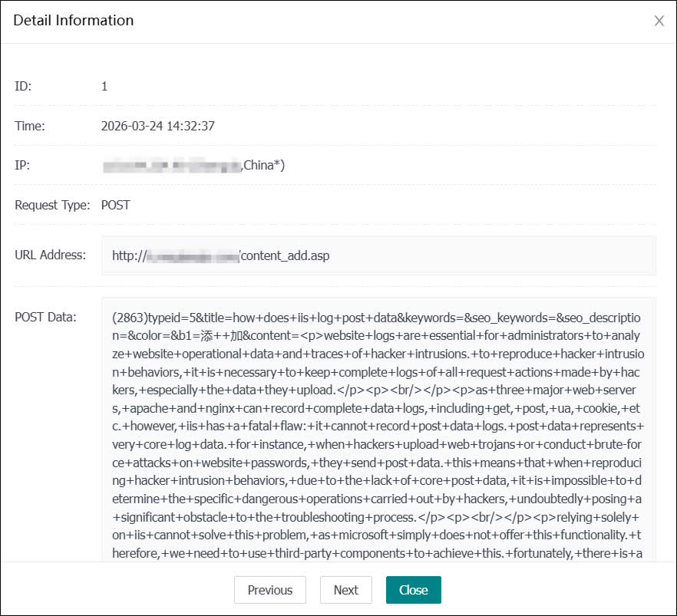Click the Previous button
The height and width of the screenshot is (616, 677).
(269, 590)
